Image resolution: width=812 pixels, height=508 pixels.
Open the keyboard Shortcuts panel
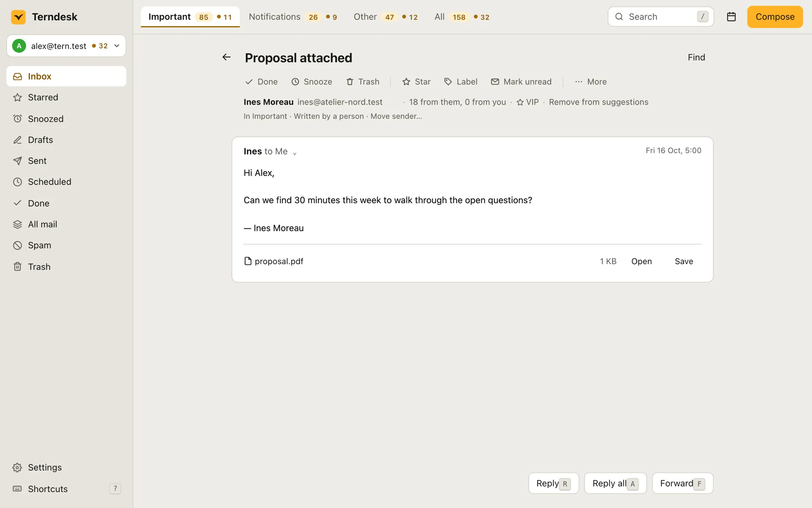click(66, 489)
